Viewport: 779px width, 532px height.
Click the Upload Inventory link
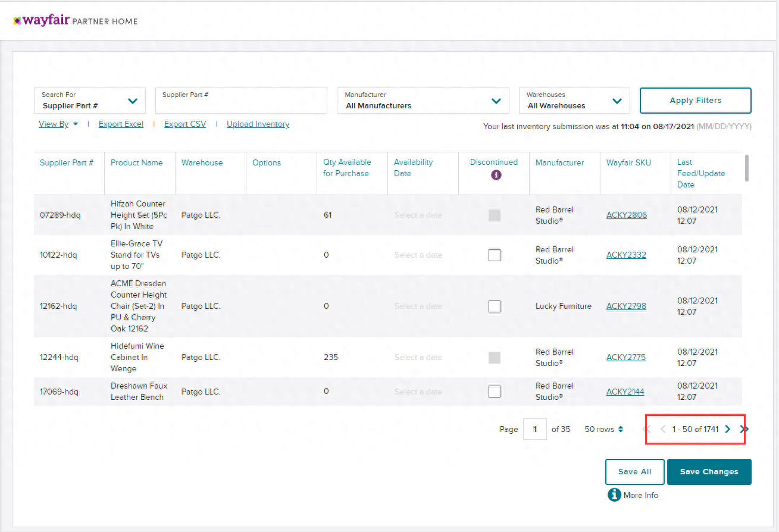tap(258, 124)
